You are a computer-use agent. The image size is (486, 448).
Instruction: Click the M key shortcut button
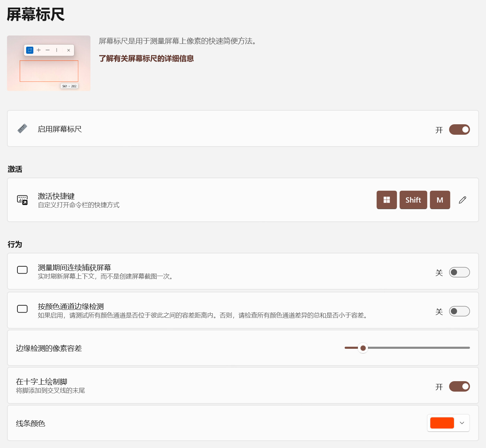pos(440,200)
